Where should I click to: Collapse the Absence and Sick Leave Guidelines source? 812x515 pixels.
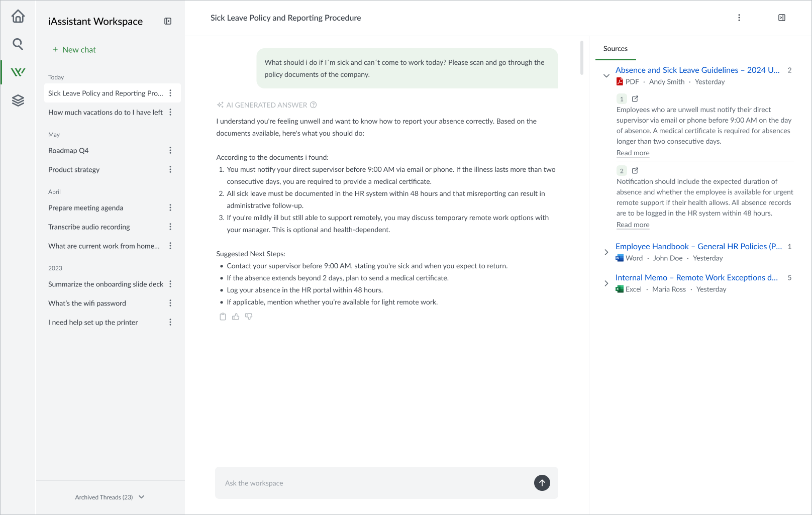pos(606,75)
